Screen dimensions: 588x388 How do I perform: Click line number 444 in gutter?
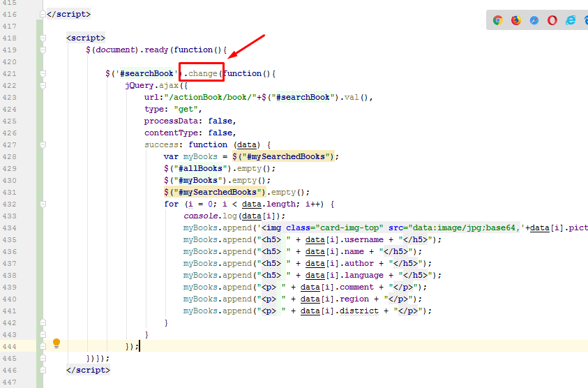[x=9, y=346]
